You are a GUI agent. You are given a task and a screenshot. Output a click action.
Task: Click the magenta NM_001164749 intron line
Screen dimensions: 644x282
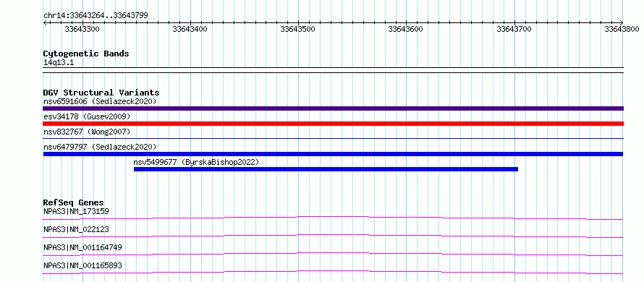pyautogui.click(x=333, y=254)
